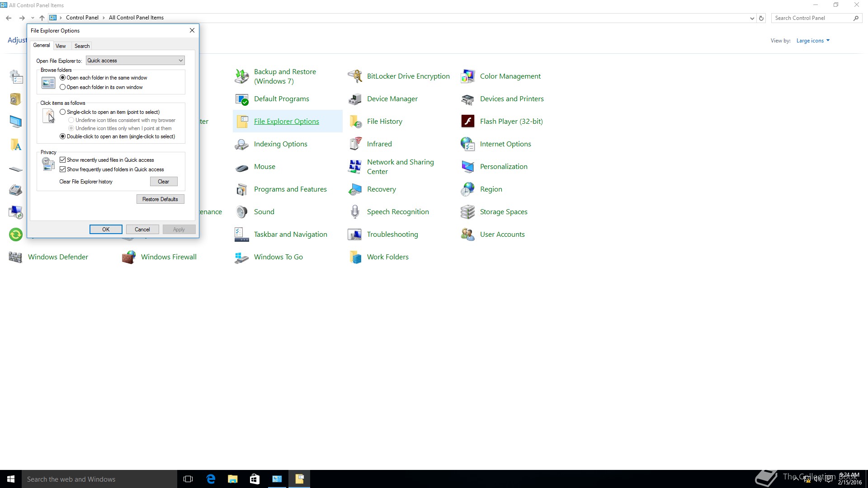The height and width of the screenshot is (488, 868).
Task: Switch to the View tab
Action: coord(61,46)
